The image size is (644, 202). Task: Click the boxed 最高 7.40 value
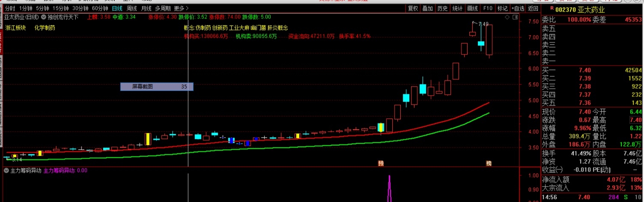[635, 120]
